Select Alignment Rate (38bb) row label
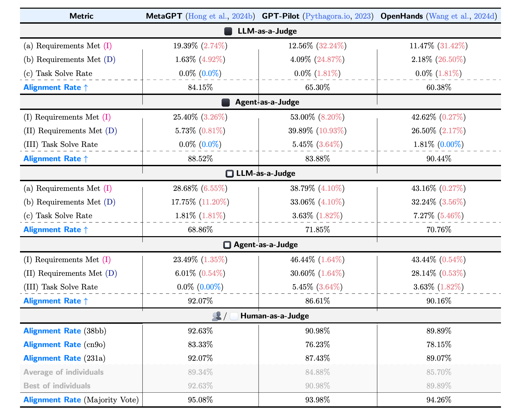 (64, 331)
